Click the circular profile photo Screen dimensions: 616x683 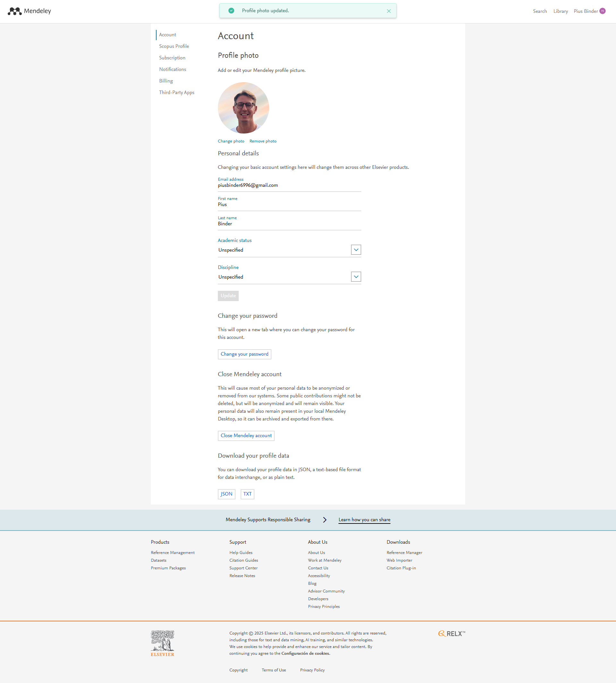(244, 108)
